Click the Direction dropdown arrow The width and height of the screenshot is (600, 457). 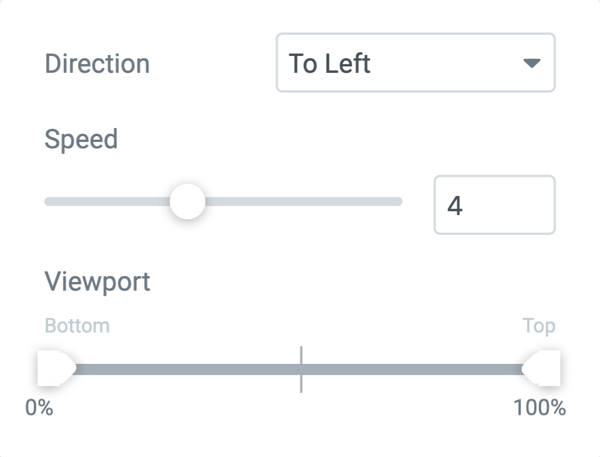(532, 63)
